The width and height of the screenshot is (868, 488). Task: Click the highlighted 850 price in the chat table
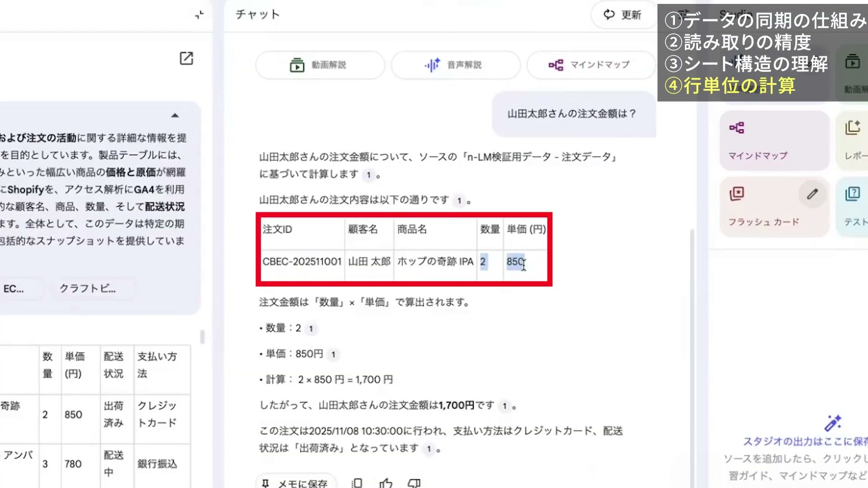click(515, 262)
